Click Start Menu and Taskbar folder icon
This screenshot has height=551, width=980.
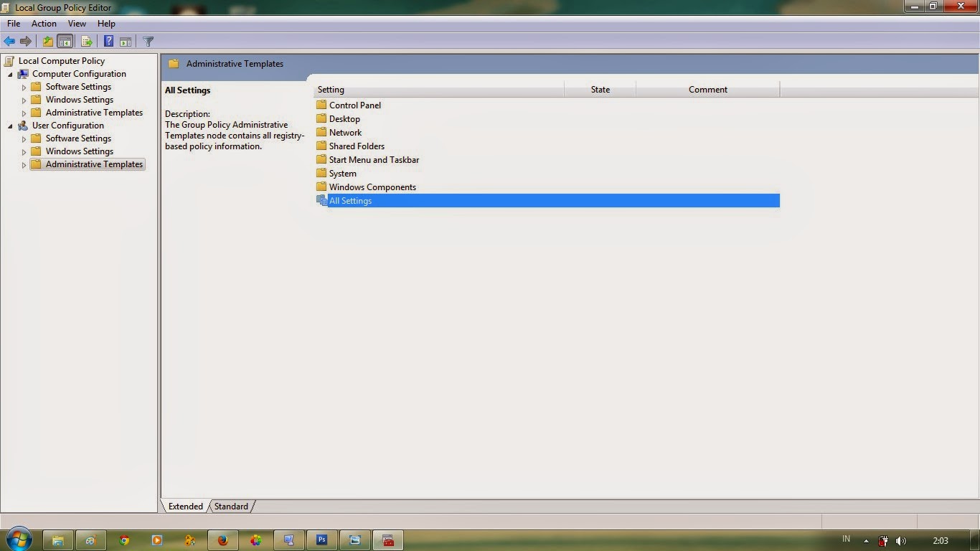(321, 159)
